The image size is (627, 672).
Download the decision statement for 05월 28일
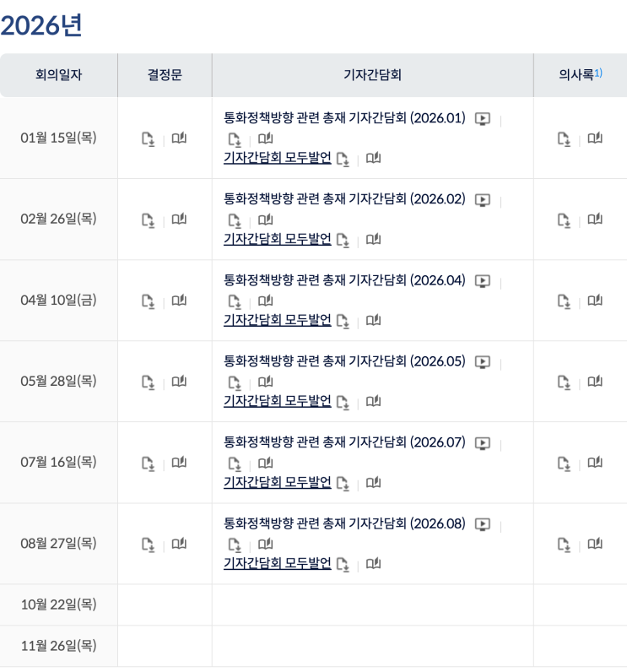[x=149, y=382]
